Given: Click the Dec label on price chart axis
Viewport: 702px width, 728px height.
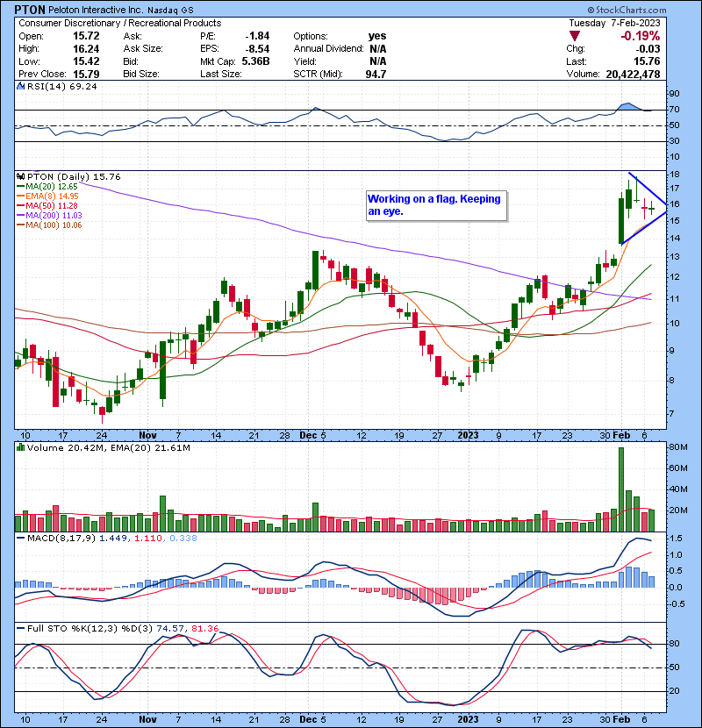Looking at the screenshot, I should (x=308, y=436).
